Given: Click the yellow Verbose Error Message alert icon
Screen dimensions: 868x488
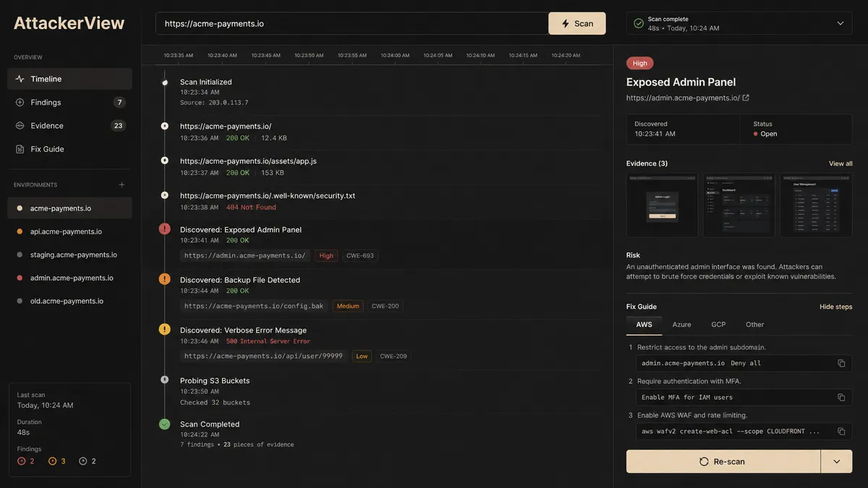Looking at the screenshot, I should click(x=164, y=329).
